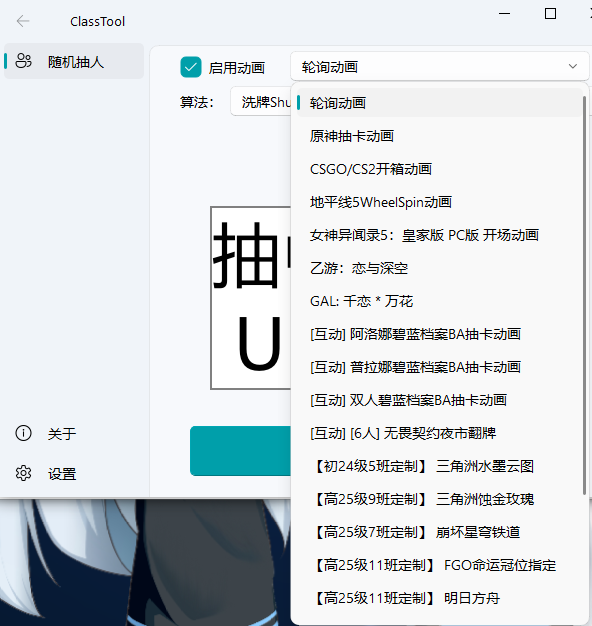Choose CSGO/CS2开箱动画 option
Image resolution: width=592 pixels, height=626 pixels.
(439, 169)
